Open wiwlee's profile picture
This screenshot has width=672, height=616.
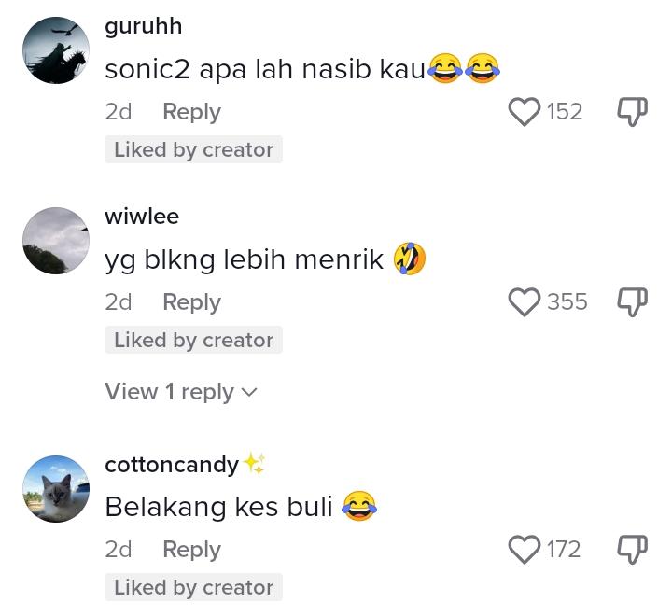tap(55, 241)
